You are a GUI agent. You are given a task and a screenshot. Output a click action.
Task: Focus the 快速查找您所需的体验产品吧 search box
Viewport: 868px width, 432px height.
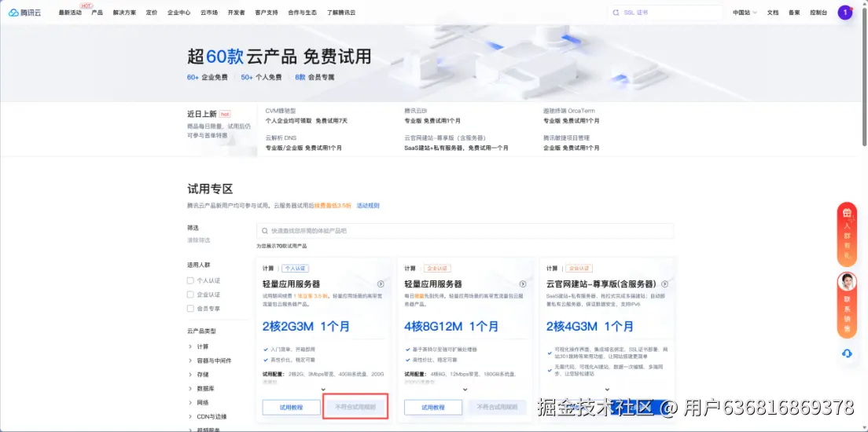tap(465, 231)
